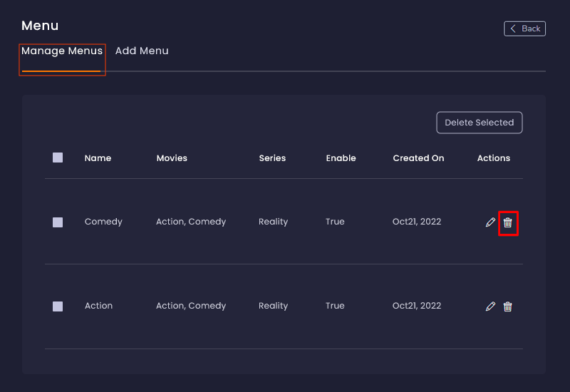Click the Menu page heading
This screenshot has height=392, width=570.
click(x=40, y=26)
